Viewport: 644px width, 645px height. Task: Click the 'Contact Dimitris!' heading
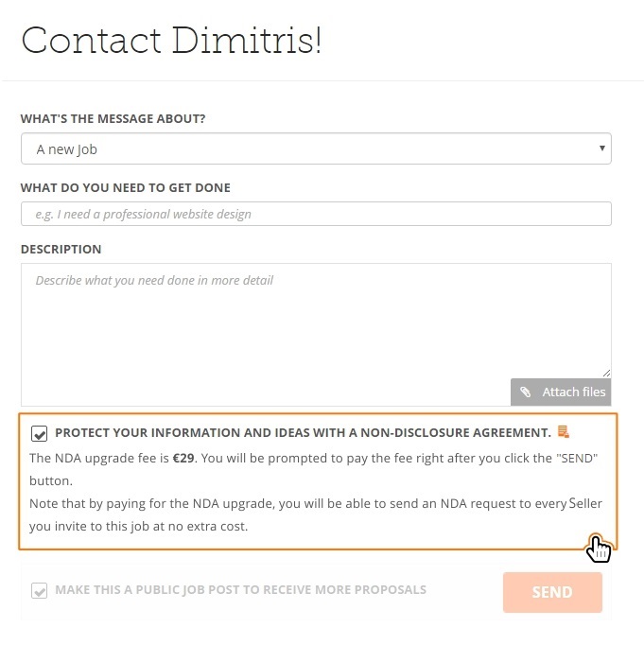click(171, 41)
